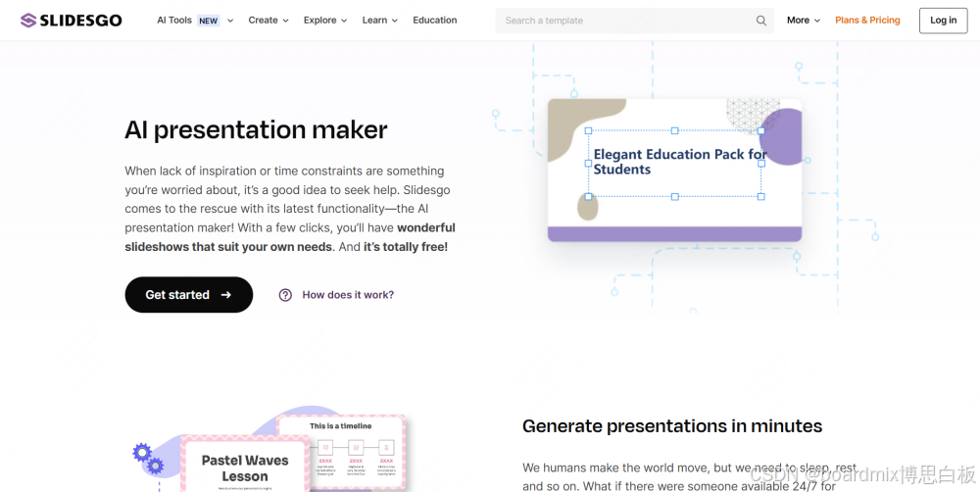
Task: Click the Generate presentations in minutes heading
Action: (x=672, y=426)
